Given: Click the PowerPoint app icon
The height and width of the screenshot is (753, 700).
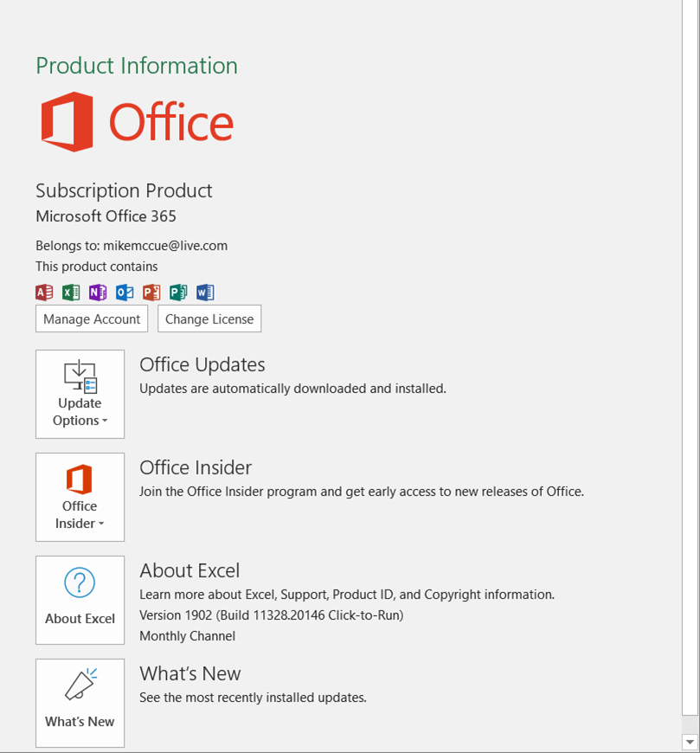Looking at the screenshot, I should [151, 292].
